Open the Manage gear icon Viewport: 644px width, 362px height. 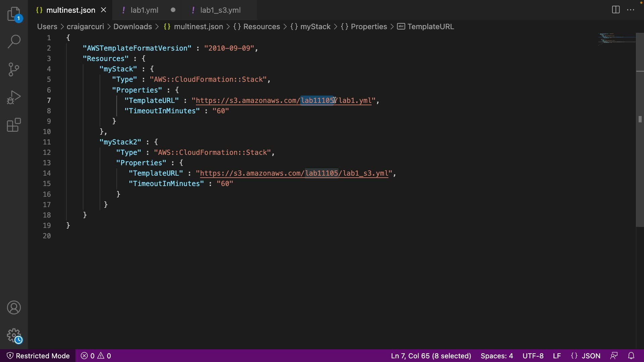point(14,335)
